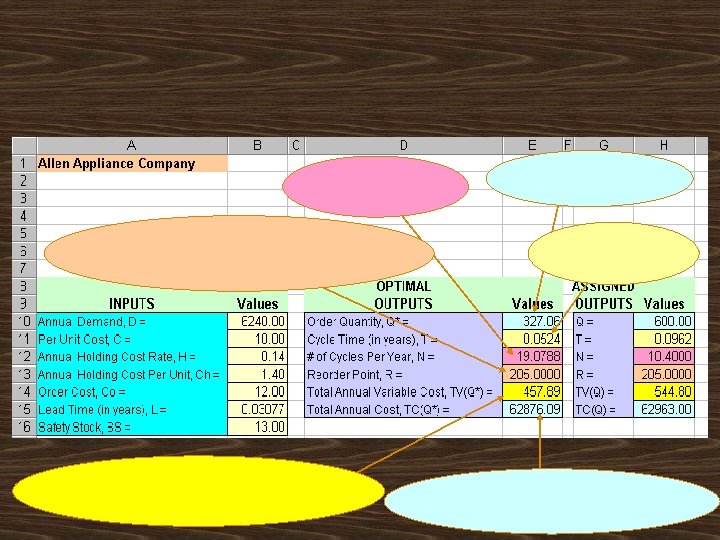
Task: Select column B header
Action: click(257, 146)
